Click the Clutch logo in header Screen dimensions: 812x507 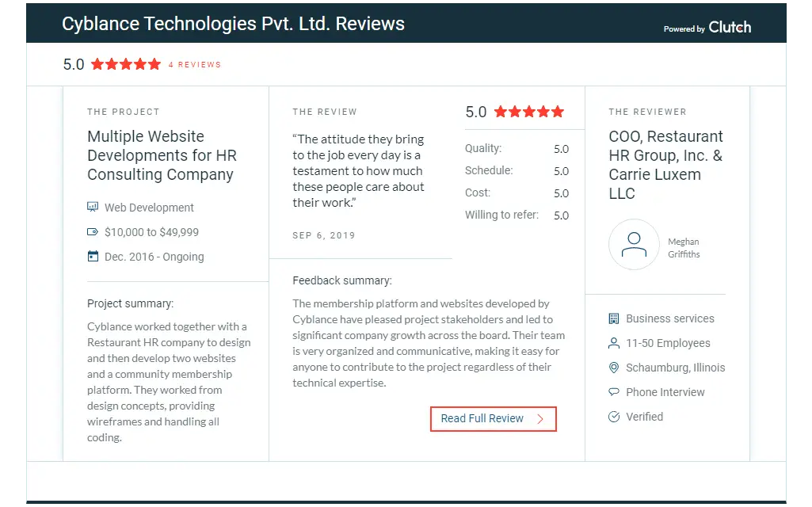tap(730, 27)
